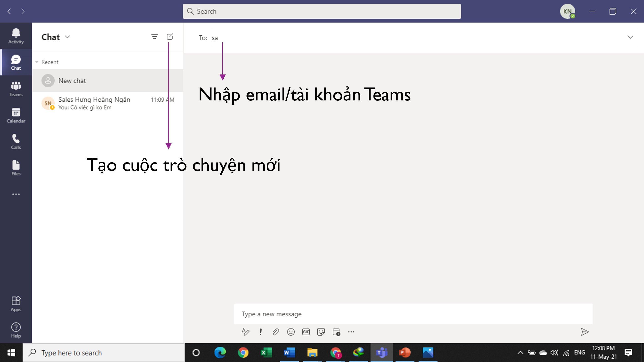Open the Calendar sidebar tab
The height and width of the screenshot is (362, 644).
point(16,115)
